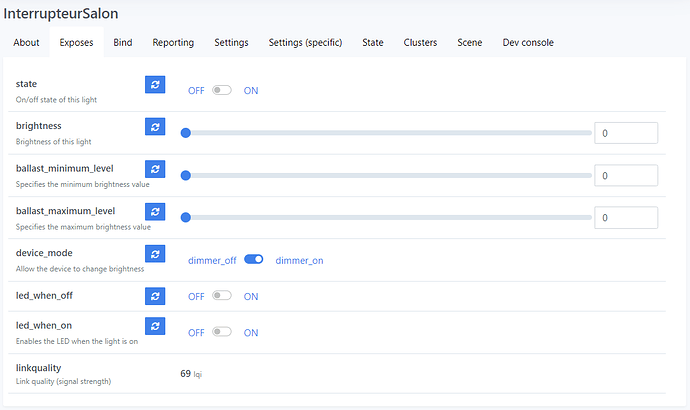Click ON label for state

pyautogui.click(x=251, y=90)
